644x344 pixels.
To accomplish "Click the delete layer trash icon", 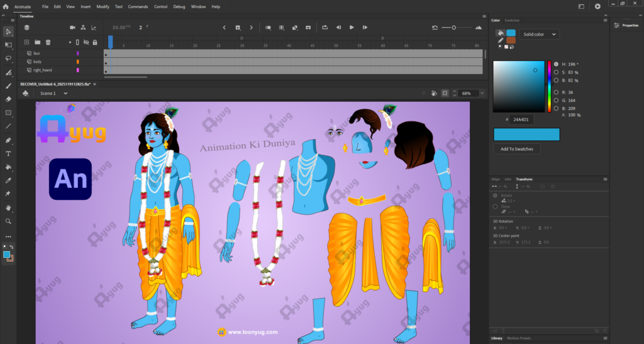I will tap(48, 42).
